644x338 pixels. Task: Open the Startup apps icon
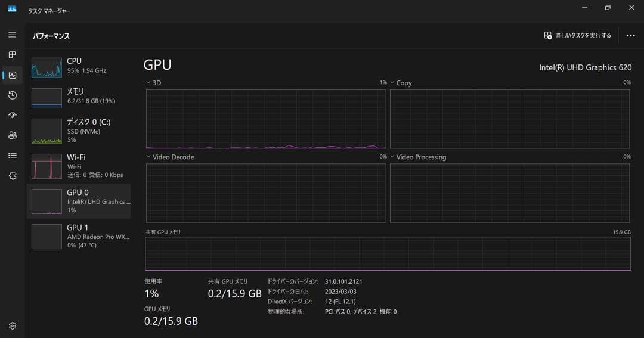pos(13,115)
